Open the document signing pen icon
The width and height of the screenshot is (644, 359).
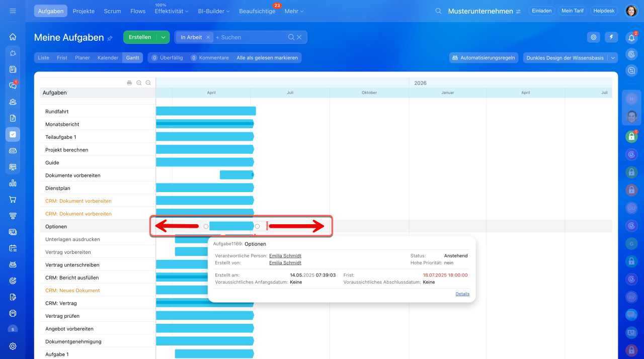(13, 297)
